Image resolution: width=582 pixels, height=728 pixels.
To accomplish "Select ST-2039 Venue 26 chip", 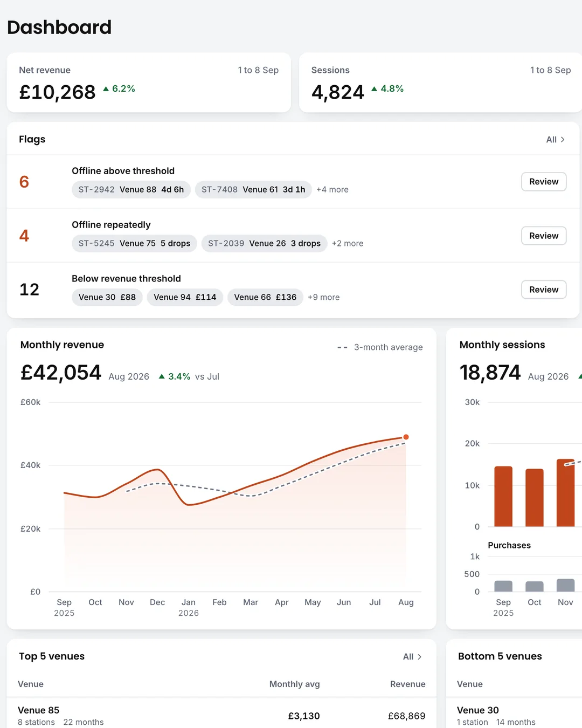I will (264, 243).
